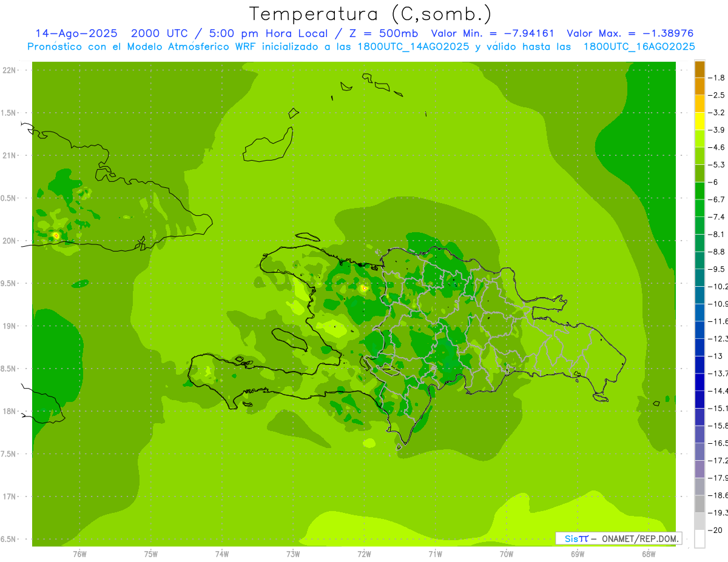Image resolution: width=728 pixels, height=562 pixels.
Task: Click the 20N latitude axis label
Action: 10,241
